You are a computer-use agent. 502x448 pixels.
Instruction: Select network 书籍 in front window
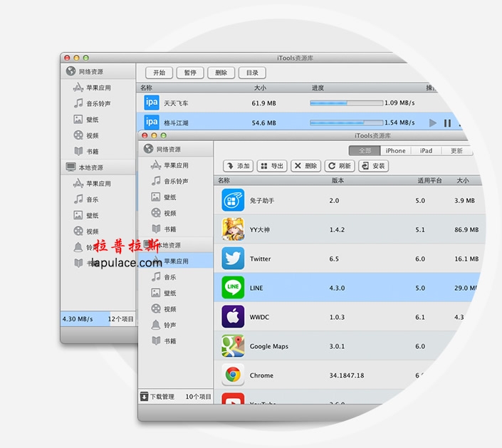point(176,229)
